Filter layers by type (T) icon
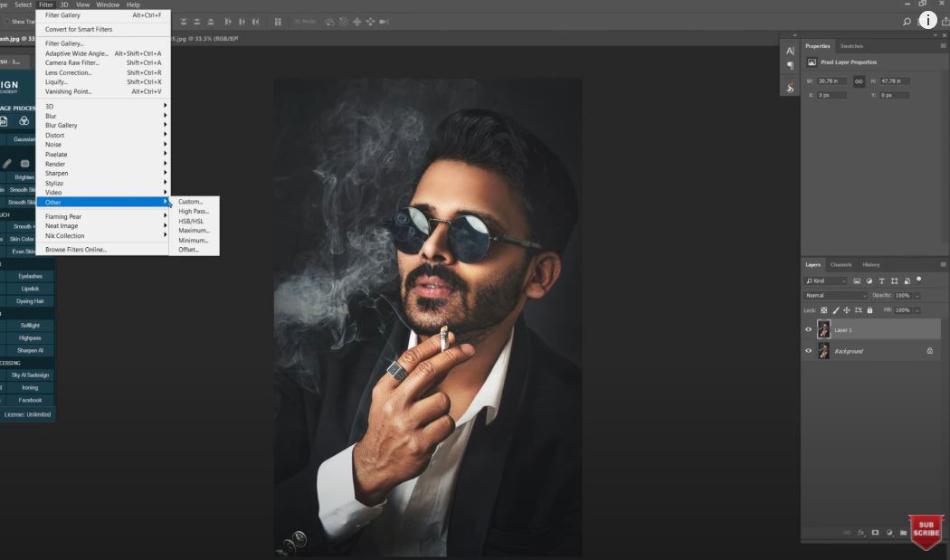950x560 pixels. [882, 281]
